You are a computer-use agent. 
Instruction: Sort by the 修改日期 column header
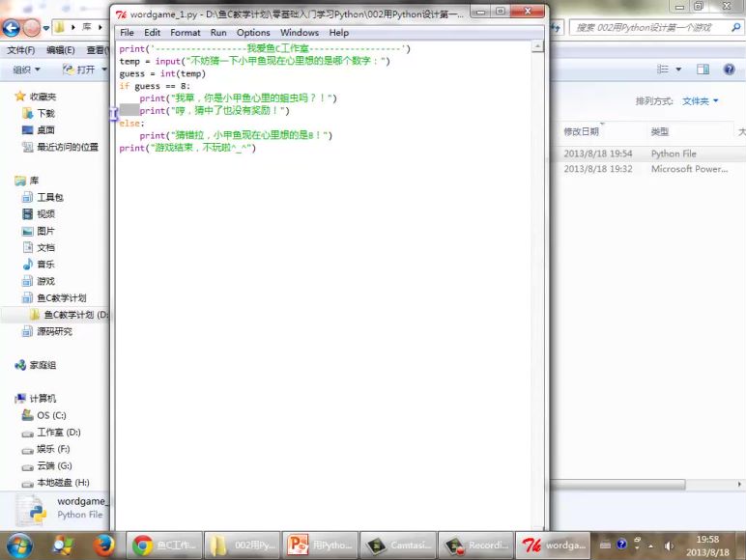click(582, 131)
